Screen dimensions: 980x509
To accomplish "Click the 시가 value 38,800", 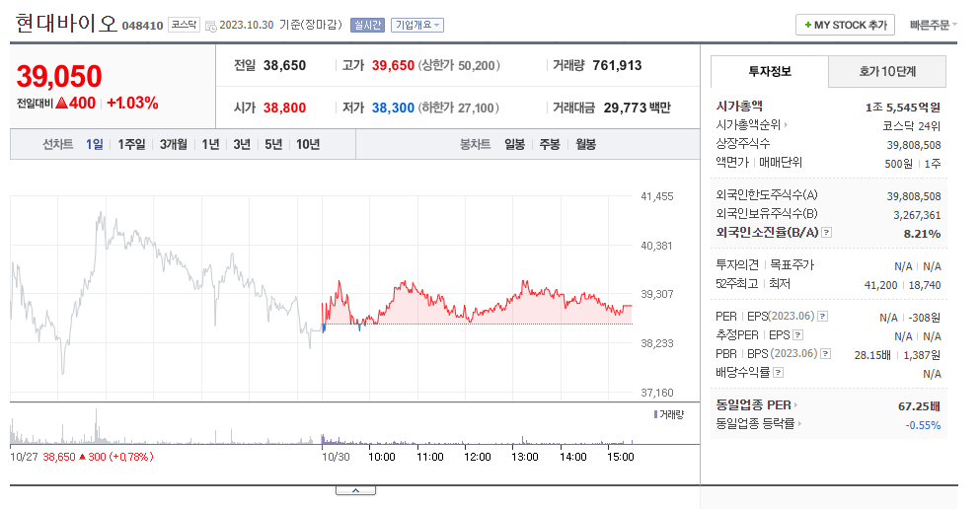I will (x=284, y=109).
